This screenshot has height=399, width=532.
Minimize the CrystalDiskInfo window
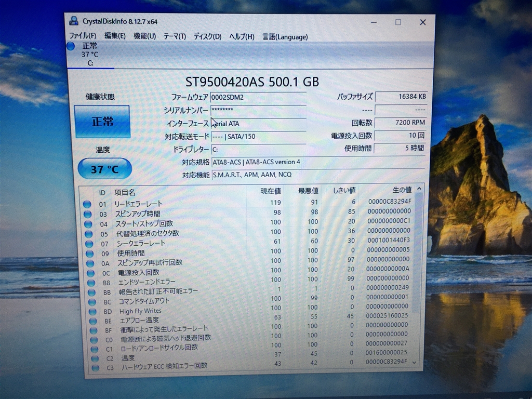pos(374,22)
